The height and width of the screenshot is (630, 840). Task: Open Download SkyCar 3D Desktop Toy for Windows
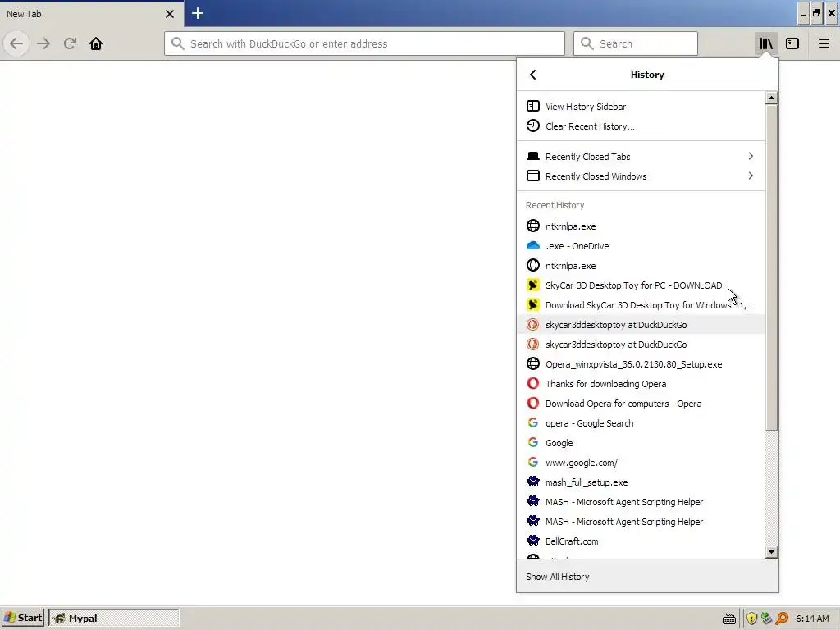(641, 305)
